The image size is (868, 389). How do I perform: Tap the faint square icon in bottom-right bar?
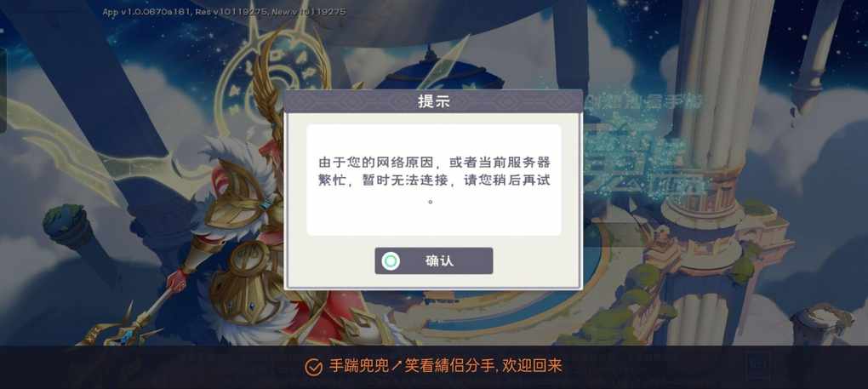click(757, 368)
